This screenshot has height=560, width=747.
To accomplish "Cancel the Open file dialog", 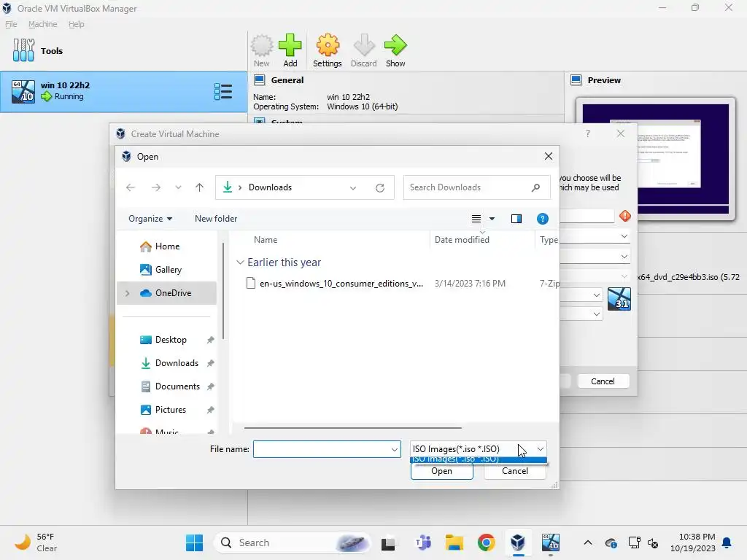I will pos(514,471).
